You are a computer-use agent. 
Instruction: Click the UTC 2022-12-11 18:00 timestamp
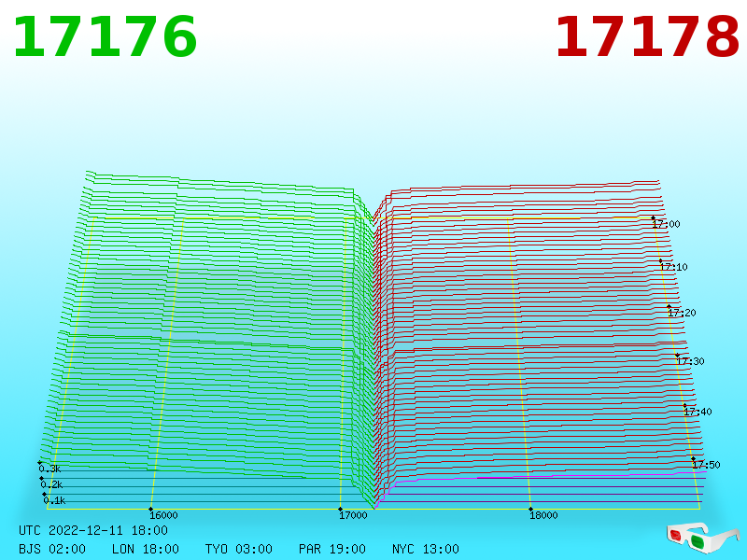[93, 530]
